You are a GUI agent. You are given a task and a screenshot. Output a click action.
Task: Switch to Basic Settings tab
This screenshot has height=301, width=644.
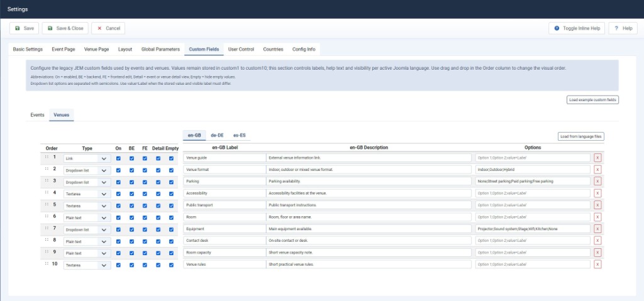click(x=28, y=49)
